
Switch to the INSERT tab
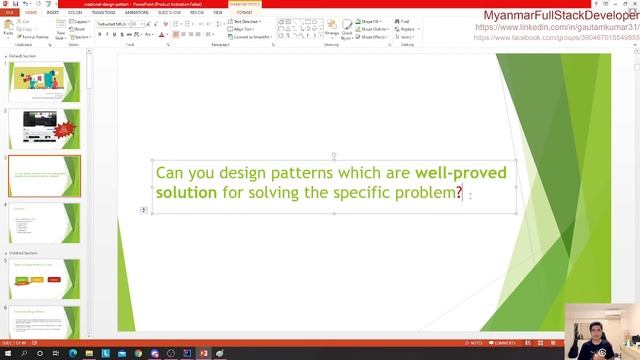[53, 13]
